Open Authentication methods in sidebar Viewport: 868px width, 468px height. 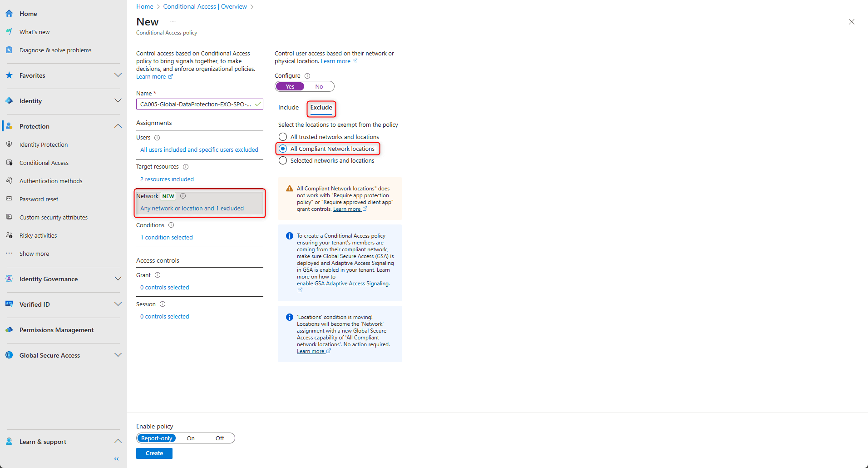pyautogui.click(x=51, y=181)
